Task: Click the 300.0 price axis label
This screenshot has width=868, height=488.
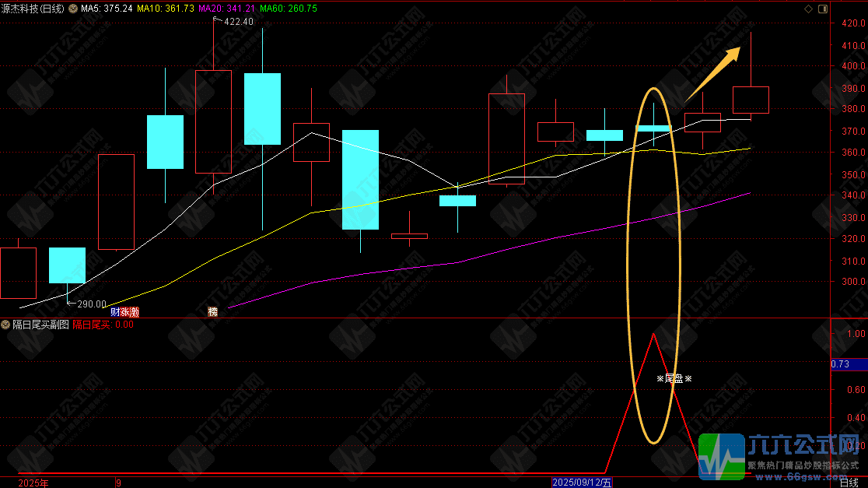Action: click(853, 282)
